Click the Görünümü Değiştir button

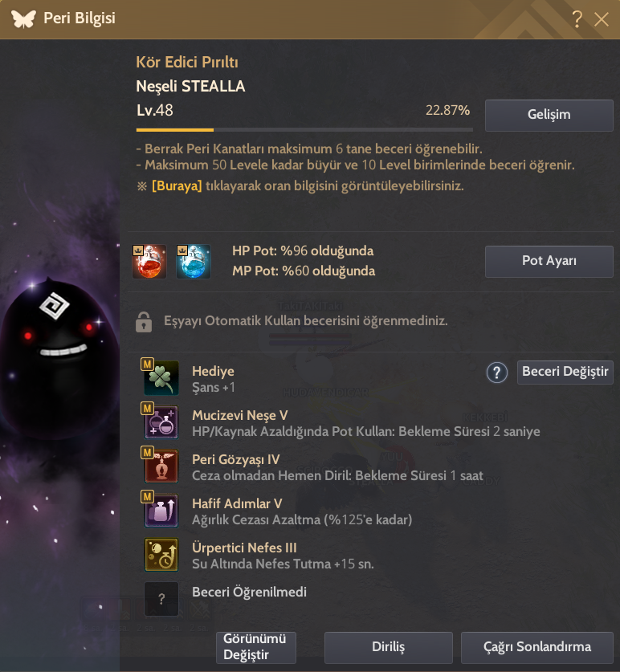pos(256,647)
